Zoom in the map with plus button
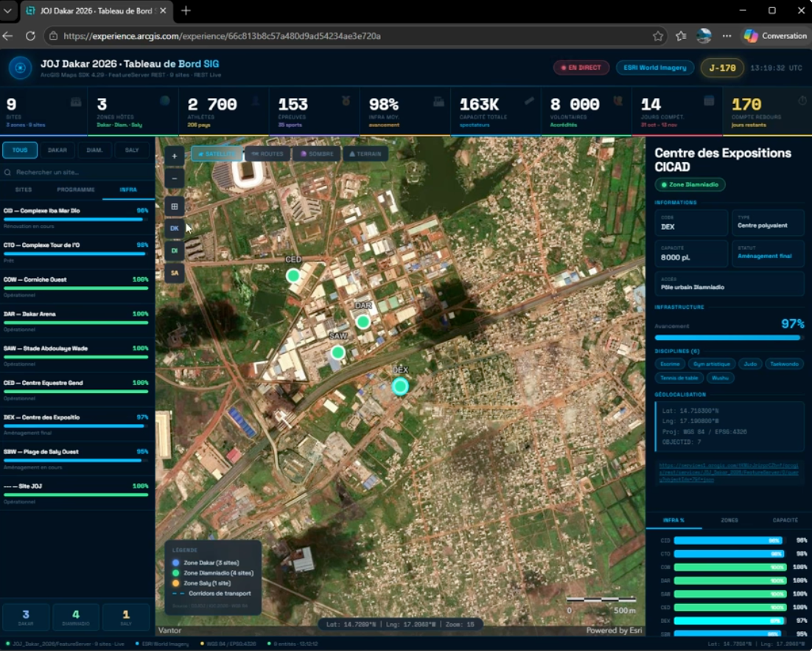812x651 pixels. pyautogui.click(x=175, y=156)
